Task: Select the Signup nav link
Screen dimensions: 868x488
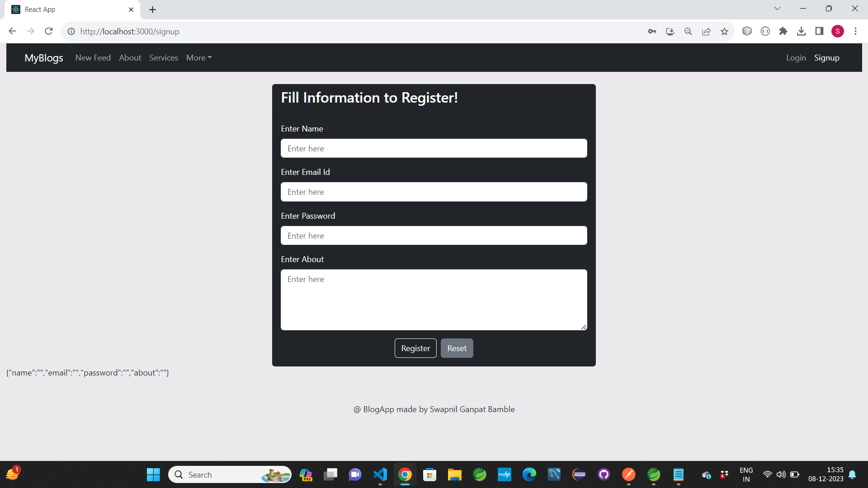Action: point(827,57)
